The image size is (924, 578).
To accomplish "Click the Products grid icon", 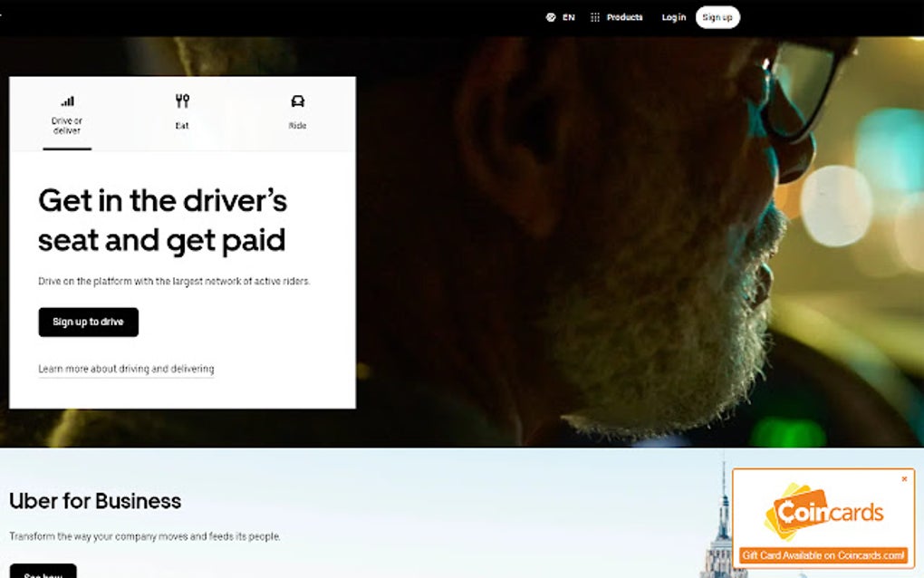I will pos(595,18).
